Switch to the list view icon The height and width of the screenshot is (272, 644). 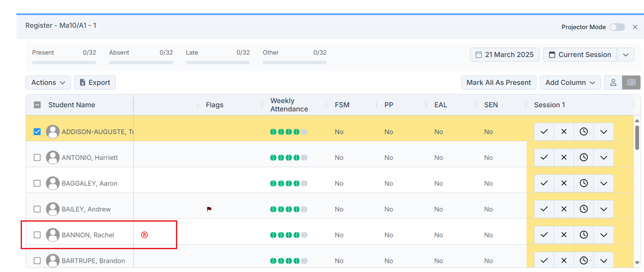631,83
